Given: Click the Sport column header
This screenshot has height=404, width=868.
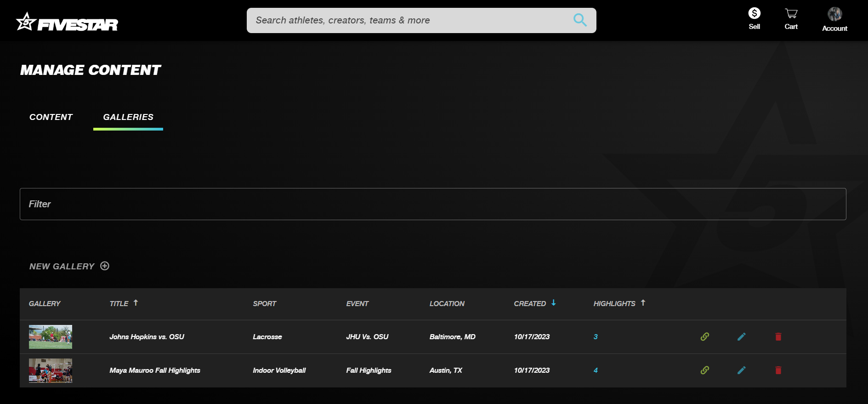Looking at the screenshot, I should coord(265,304).
